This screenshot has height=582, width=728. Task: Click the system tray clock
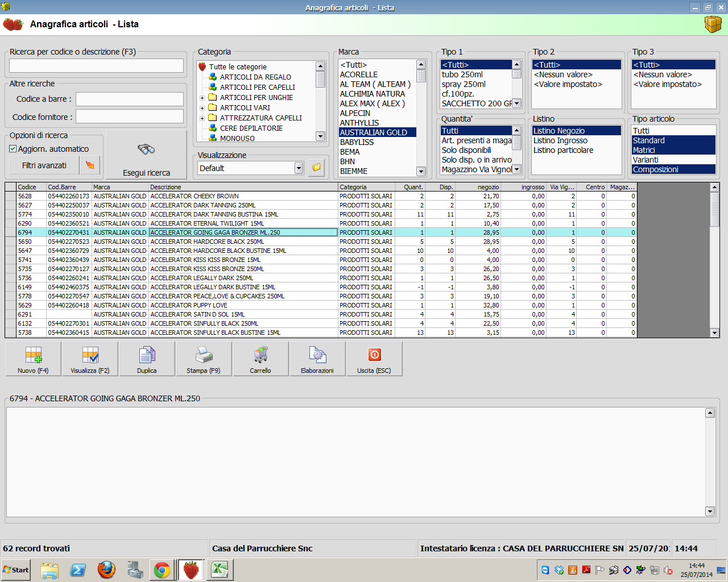(697, 570)
